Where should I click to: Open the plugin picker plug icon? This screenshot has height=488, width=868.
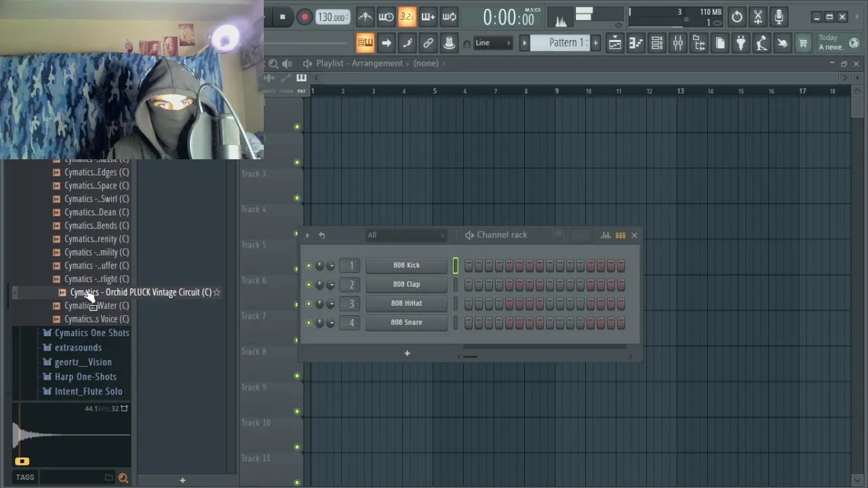point(741,43)
